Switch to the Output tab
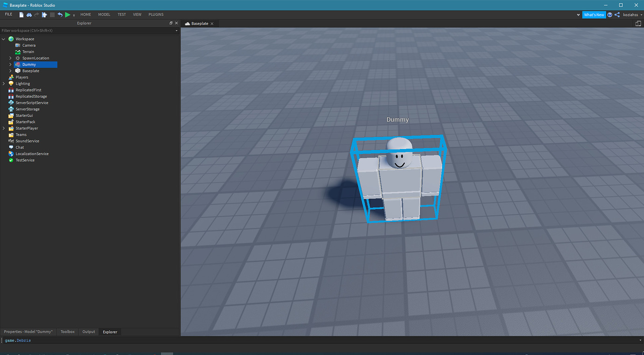This screenshot has width=644, height=355. pyautogui.click(x=88, y=332)
